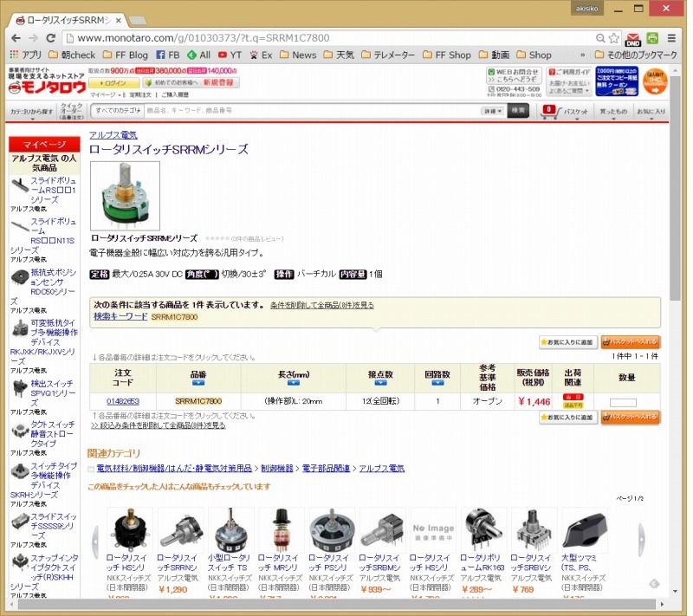This screenshot has width=693, height=616.
Task: Click upper お気に入りに追加 button
Action: pos(568,342)
